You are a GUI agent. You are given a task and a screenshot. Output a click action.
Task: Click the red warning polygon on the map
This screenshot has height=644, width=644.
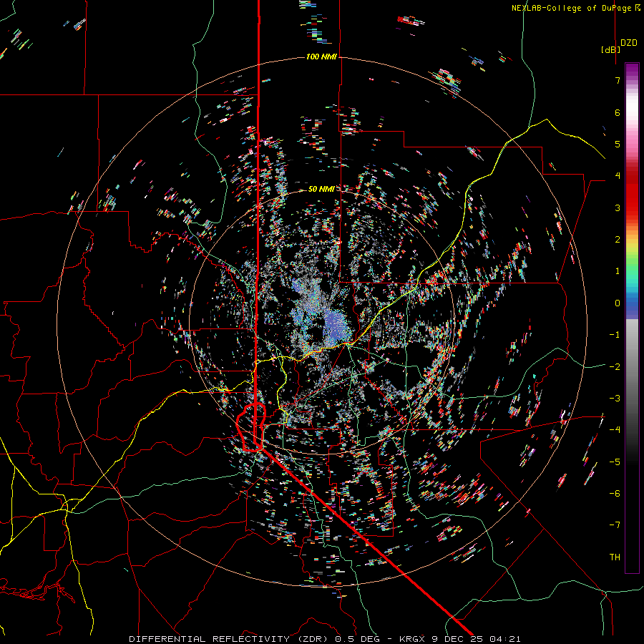[x=251, y=427]
